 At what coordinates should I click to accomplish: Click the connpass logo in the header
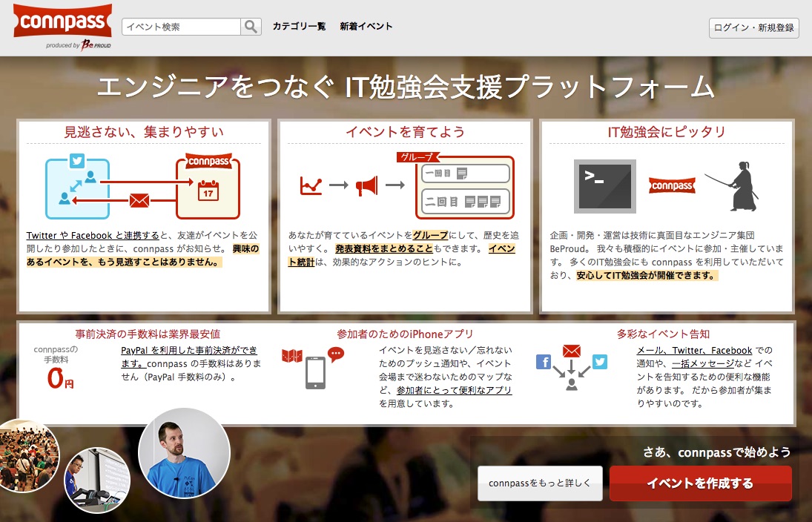tap(62, 21)
